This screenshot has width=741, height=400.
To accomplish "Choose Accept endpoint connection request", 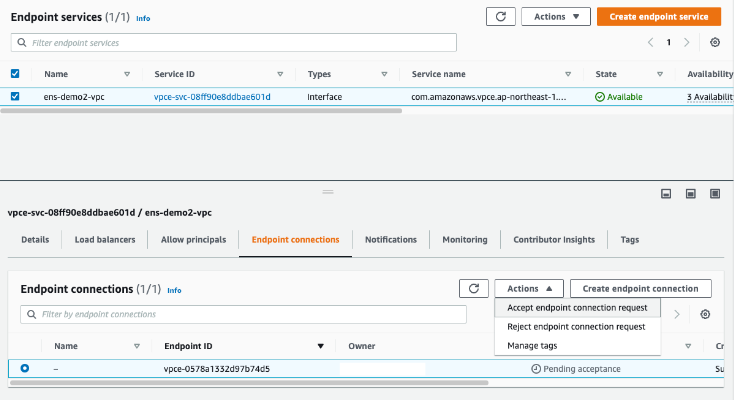I will coord(577,308).
